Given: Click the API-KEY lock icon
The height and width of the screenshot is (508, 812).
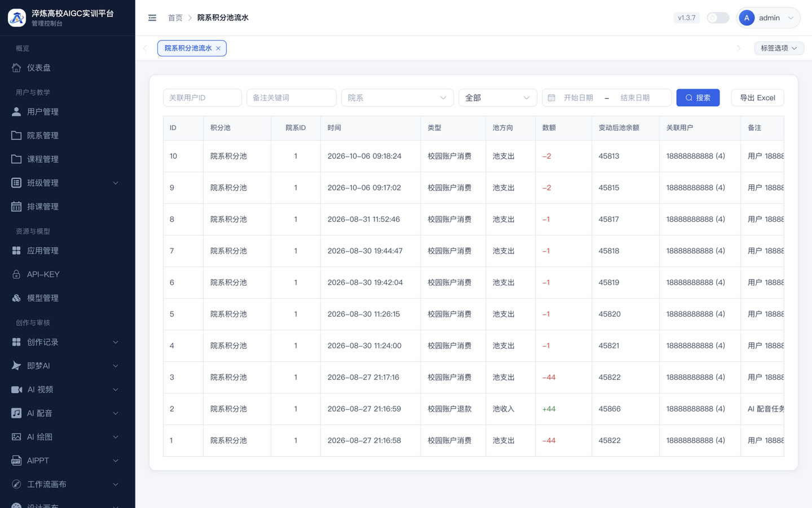Looking at the screenshot, I should [x=16, y=274].
